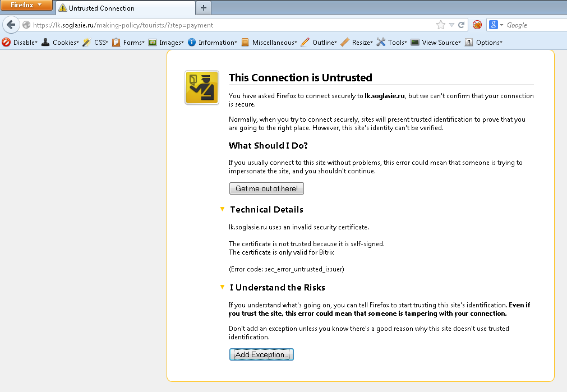This screenshot has height=392, width=567.
Task: Click the Back navigation arrow
Action: click(11, 25)
